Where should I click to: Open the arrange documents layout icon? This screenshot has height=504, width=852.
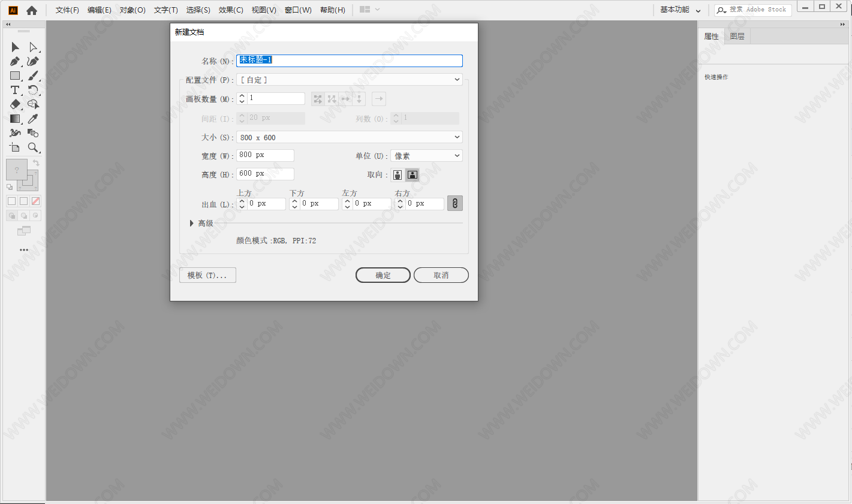coord(365,10)
